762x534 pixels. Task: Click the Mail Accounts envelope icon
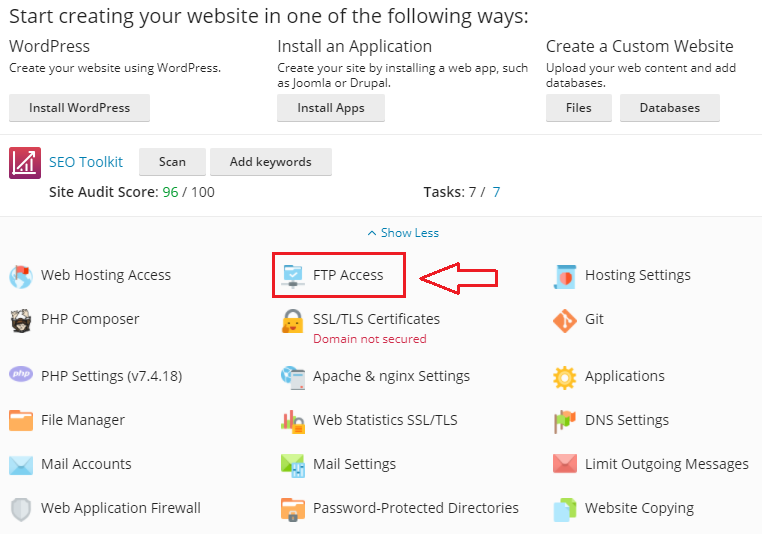pos(21,465)
